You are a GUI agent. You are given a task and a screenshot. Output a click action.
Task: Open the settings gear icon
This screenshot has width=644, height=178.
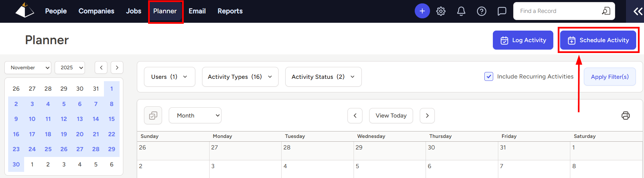(441, 11)
